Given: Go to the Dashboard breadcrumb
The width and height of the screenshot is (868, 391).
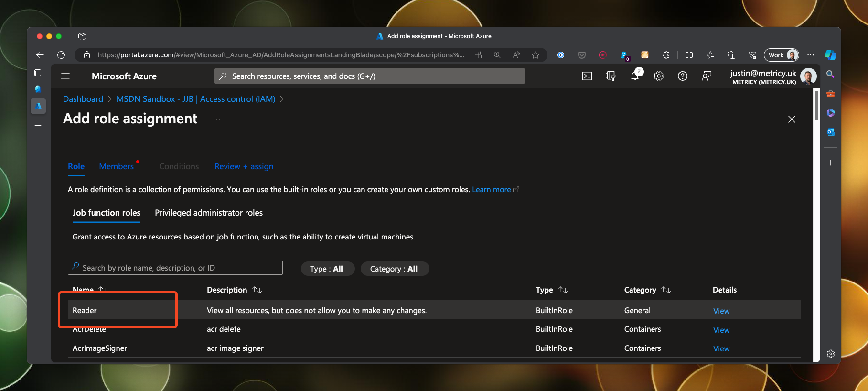Looking at the screenshot, I should (83, 99).
